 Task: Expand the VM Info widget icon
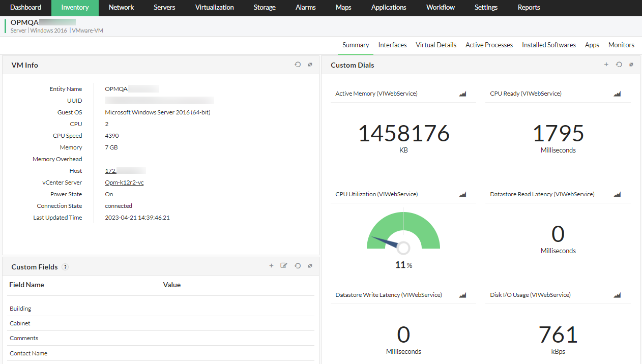point(310,65)
